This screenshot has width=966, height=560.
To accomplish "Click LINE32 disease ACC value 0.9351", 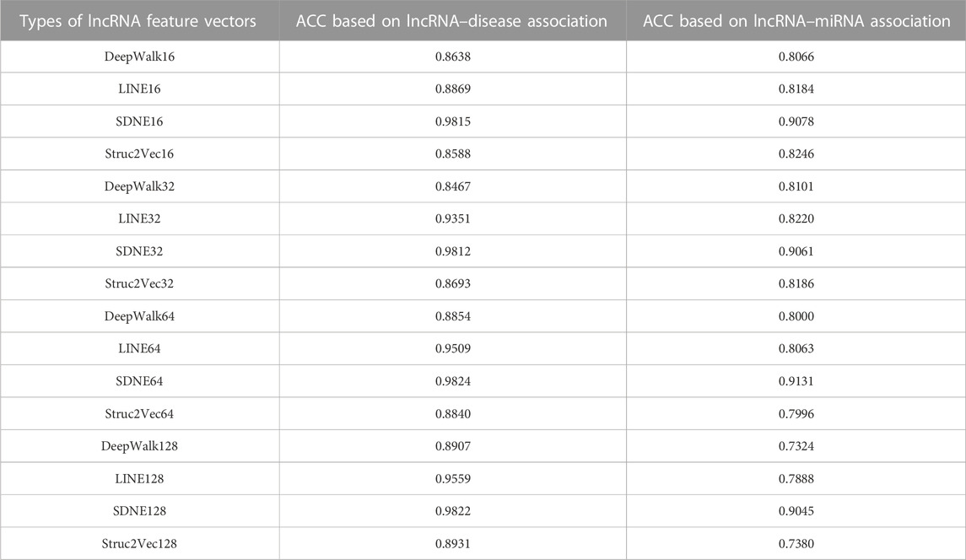I will pos(453,218).
